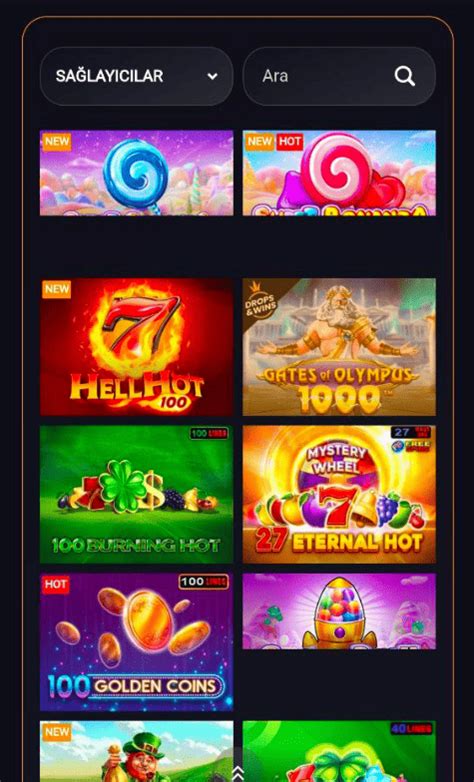Click the search magnifier icon
The height and width of the screenshot is (782, 474).
click(405, 76)
